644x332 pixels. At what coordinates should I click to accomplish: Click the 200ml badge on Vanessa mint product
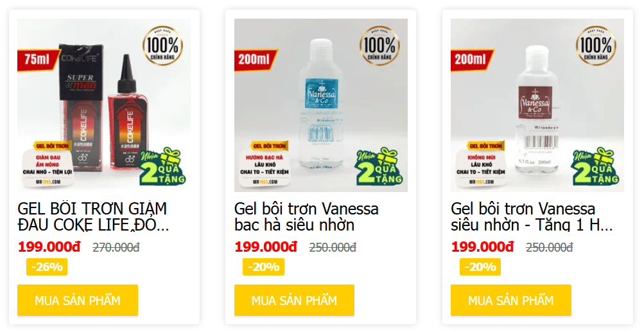click(x=255, y=60)
